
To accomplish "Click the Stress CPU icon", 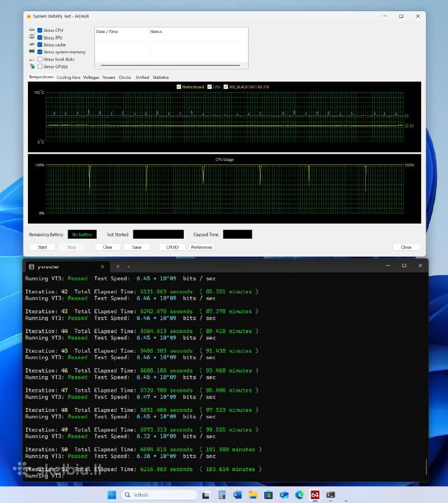I will 32,30.
